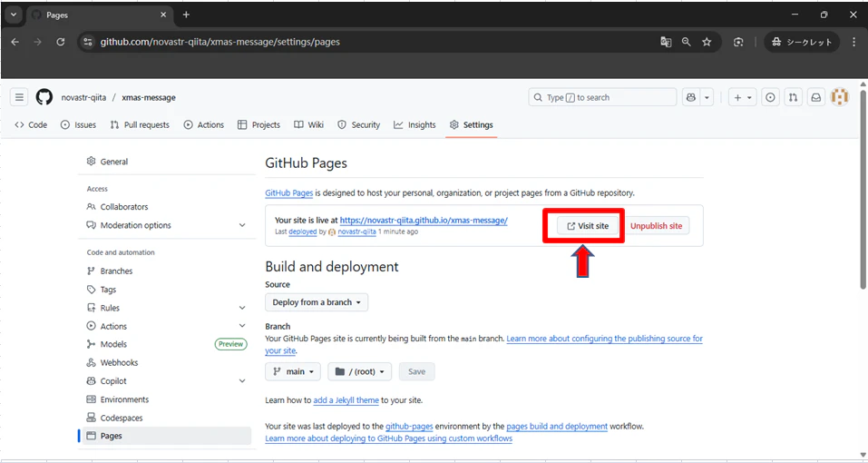Switch to the Insights tab
868x463 pixels.
tap(414, 125)
